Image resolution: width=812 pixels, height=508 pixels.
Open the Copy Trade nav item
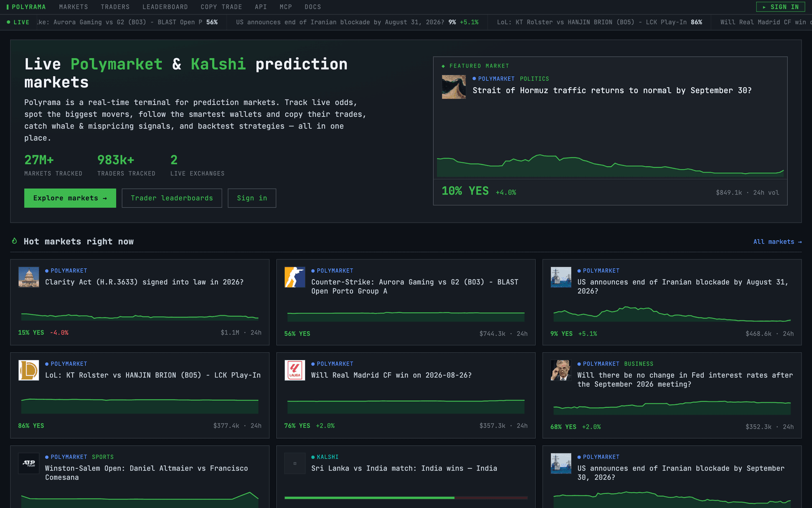[x=221, y=7]
